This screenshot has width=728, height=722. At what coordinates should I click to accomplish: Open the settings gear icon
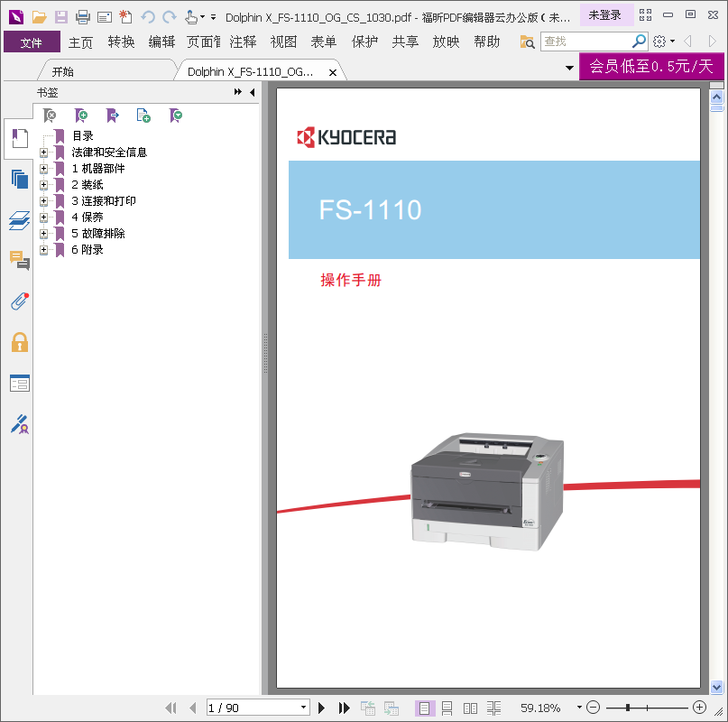[x=659, y=42]
